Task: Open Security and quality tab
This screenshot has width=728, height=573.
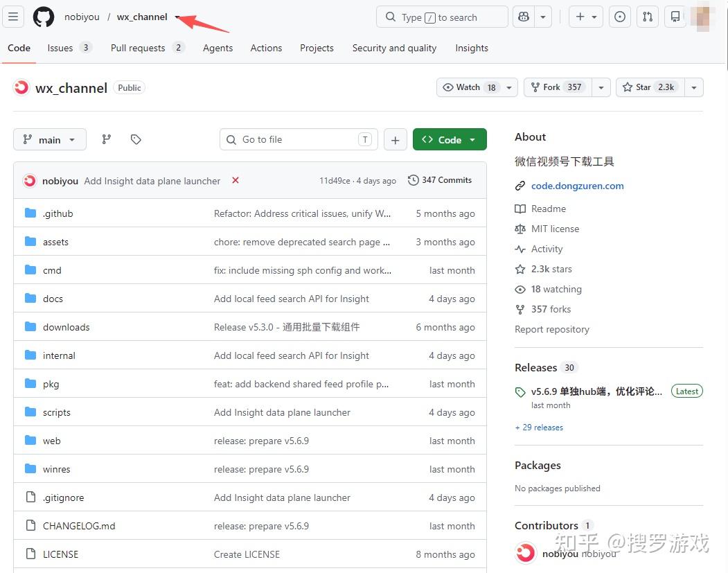Action: (394, 48)
